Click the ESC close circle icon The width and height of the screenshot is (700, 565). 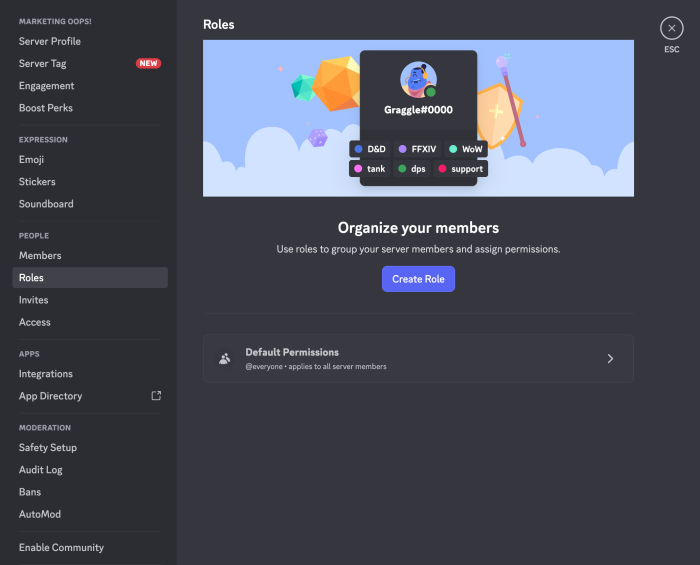(672, 28)
